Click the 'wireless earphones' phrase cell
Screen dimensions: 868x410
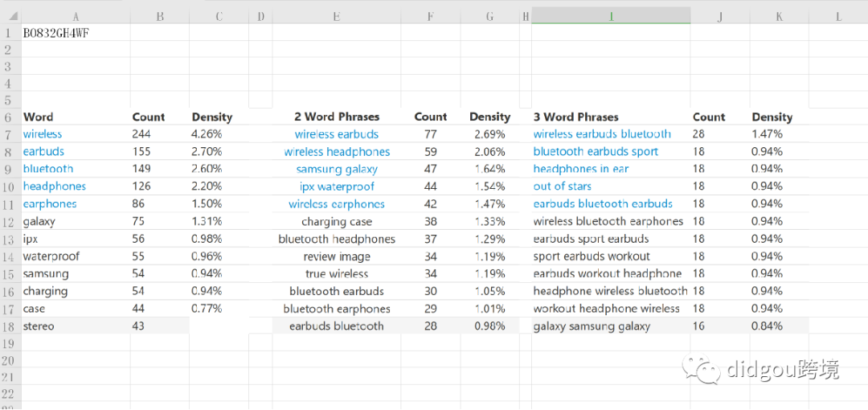(x=337, y=204)
